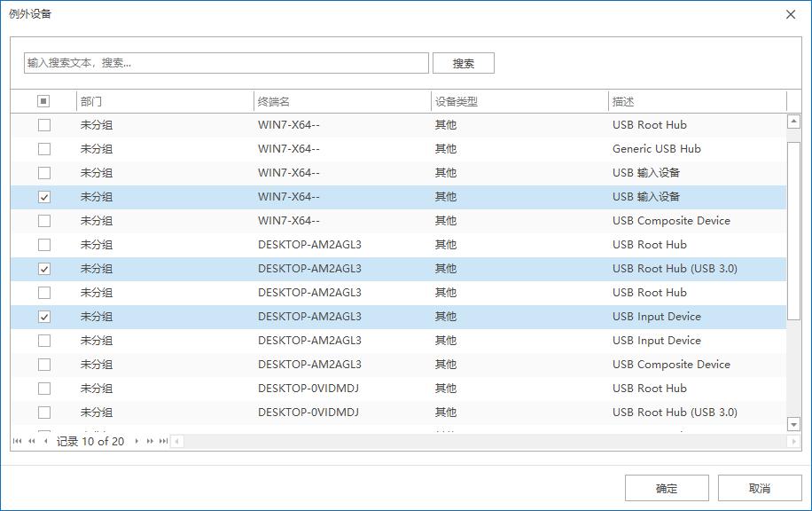Toggle the select-all checkbox in header

43,101
